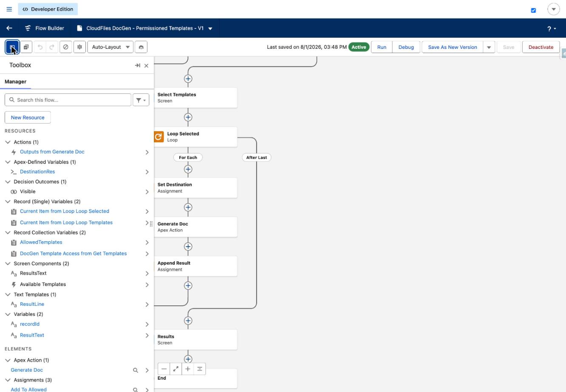Viewport: 566px width, 392px height.
Task: Collapse the Assignments (3) section
Action: (8, 380)
